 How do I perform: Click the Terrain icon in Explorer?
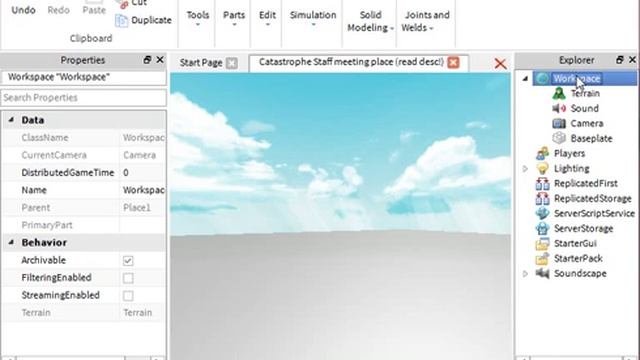[x=559, y=93]
